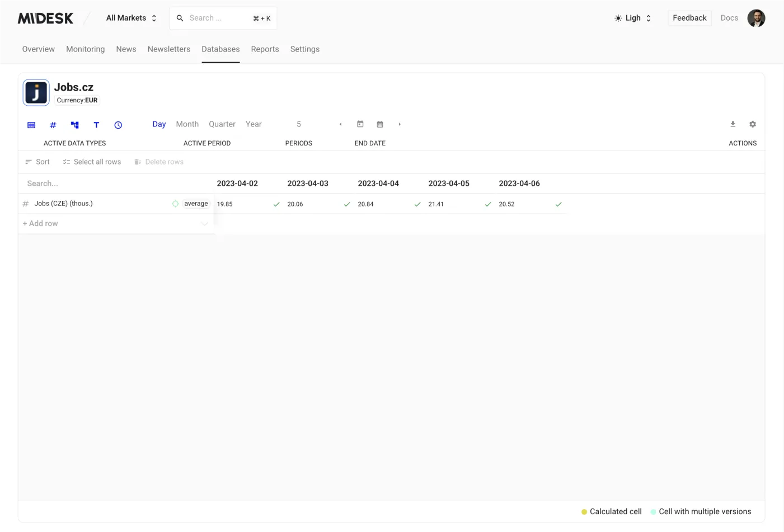This screenshot has width=784, height=532.
Task: Select the Day period
Action: pos(159,124)
